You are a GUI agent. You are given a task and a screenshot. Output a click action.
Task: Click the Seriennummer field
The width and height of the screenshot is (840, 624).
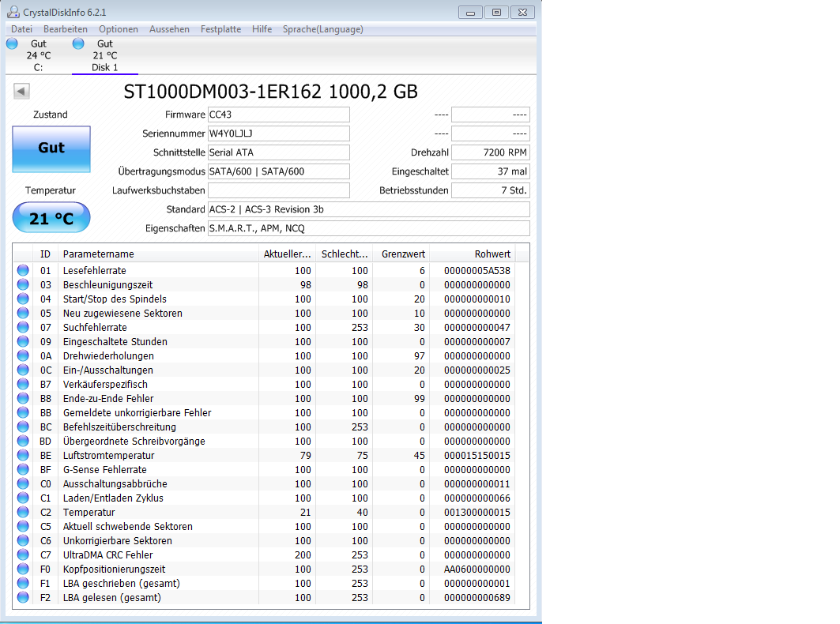(279, 133)
